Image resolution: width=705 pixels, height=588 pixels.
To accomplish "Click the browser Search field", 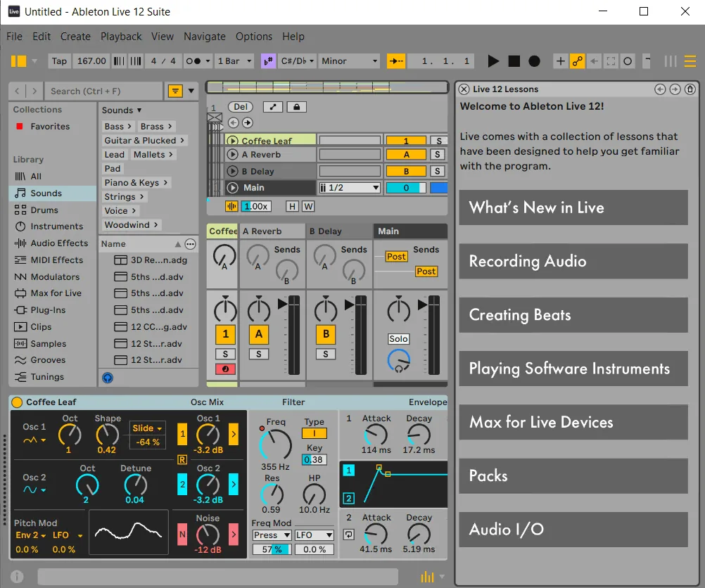I will click(x=104, y=91).
